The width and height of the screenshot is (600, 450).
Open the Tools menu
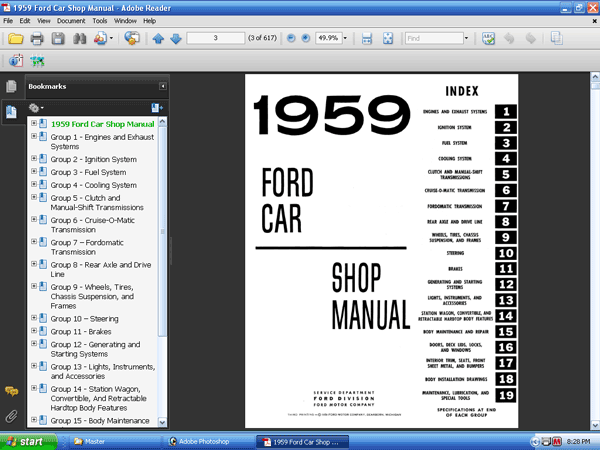[99, 21]
